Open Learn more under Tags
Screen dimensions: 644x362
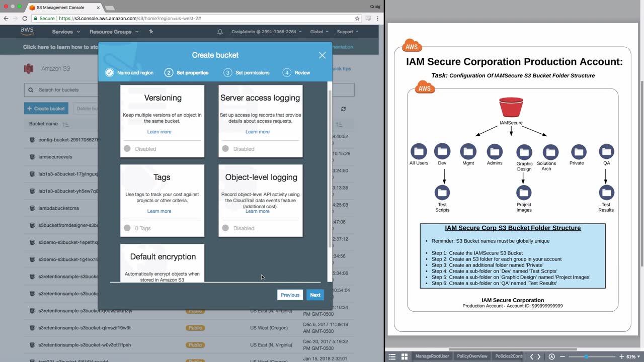click(x=159, y=211)
